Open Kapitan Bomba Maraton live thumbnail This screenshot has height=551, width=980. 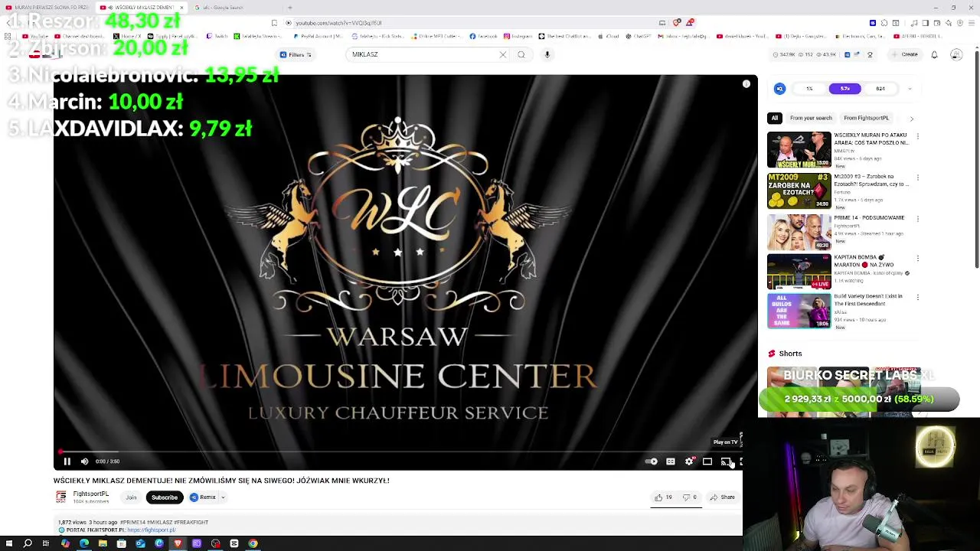coord(799,272)
